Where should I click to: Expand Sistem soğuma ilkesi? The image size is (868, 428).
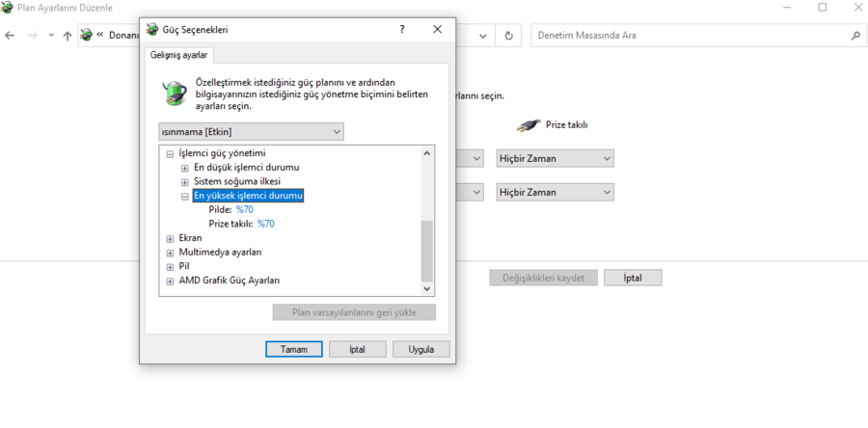coord(185,182)
